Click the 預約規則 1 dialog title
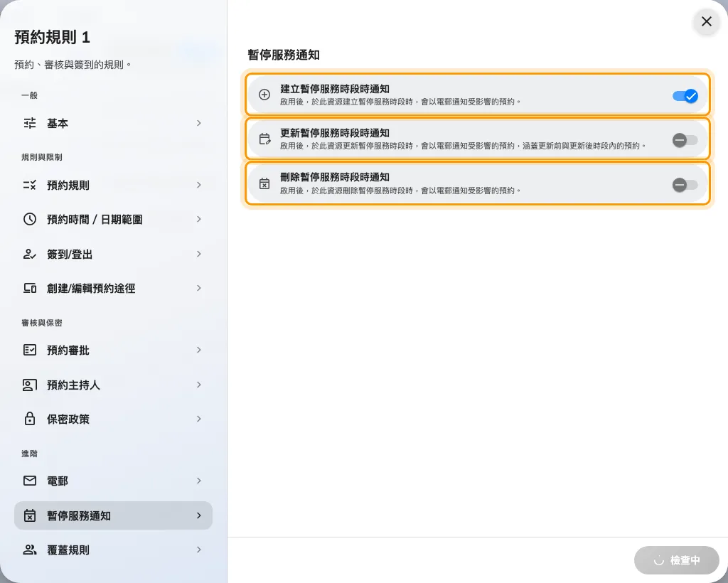 [x=52, y=37]
